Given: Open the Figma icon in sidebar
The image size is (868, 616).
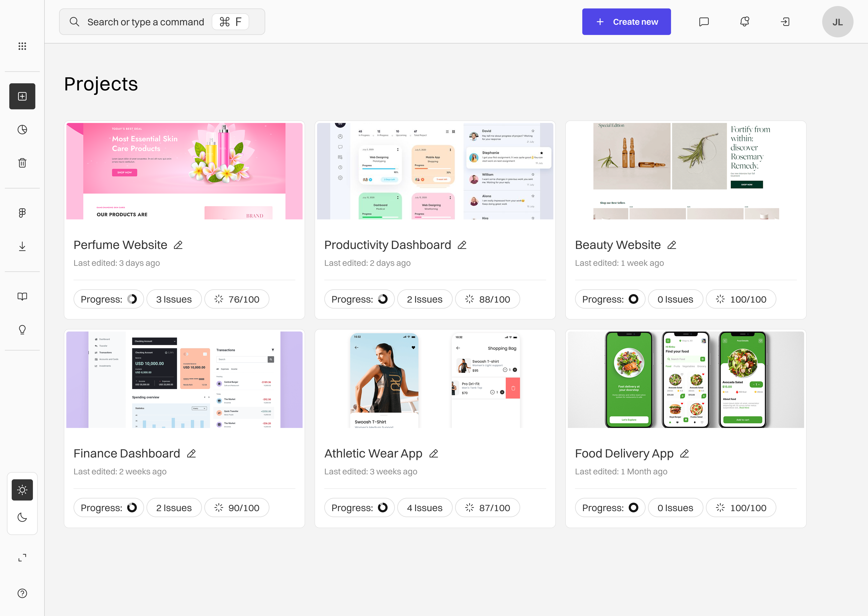Looking at the screenshot, I should tap(22, 213).
